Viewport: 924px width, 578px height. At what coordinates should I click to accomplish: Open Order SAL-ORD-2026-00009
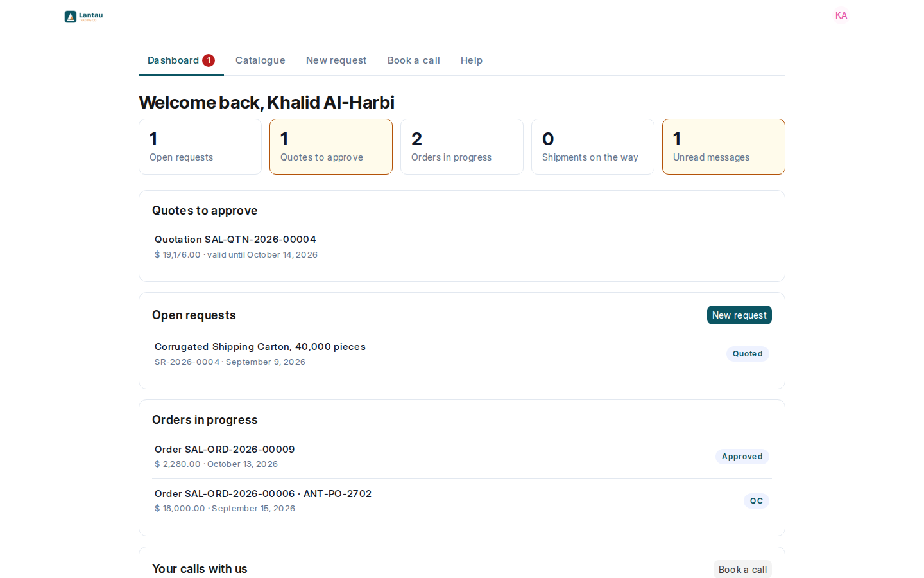[462, 457]
